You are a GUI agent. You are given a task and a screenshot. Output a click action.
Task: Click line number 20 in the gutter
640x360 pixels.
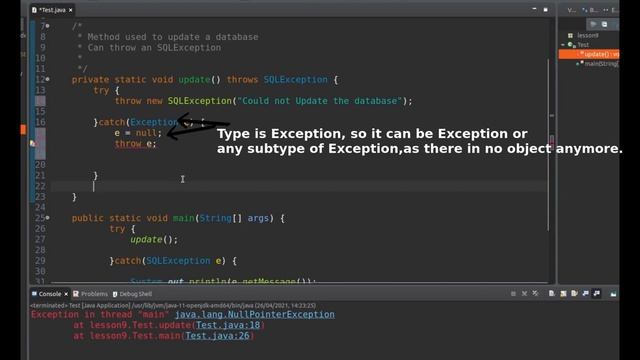point(40,165)
